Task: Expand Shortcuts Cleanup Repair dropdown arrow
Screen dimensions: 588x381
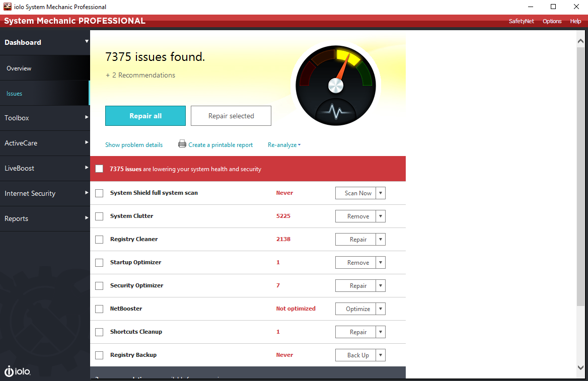Action: click(x=381, y=332)
